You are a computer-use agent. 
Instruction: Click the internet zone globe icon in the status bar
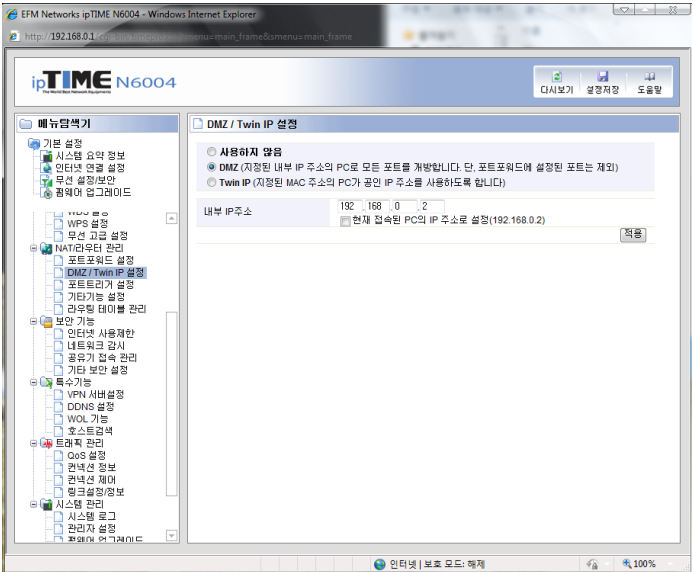380,564
